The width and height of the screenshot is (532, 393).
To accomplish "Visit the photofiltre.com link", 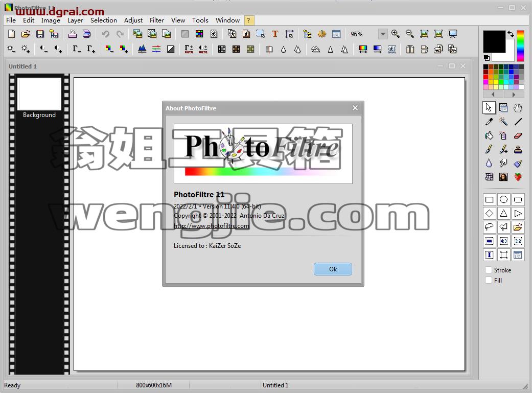I will [212, 226].
